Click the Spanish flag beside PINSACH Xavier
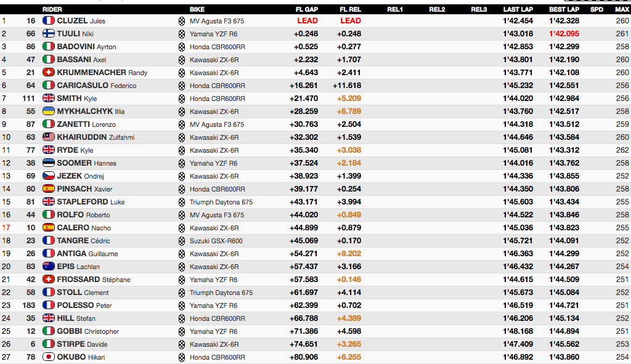 click(x=48, y=188)
